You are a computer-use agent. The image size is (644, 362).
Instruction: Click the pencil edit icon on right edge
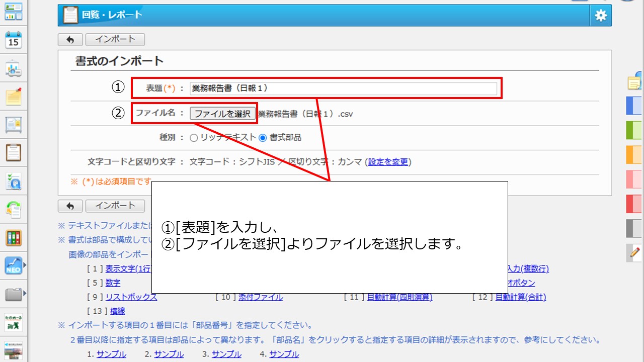[x=634, y=252]
